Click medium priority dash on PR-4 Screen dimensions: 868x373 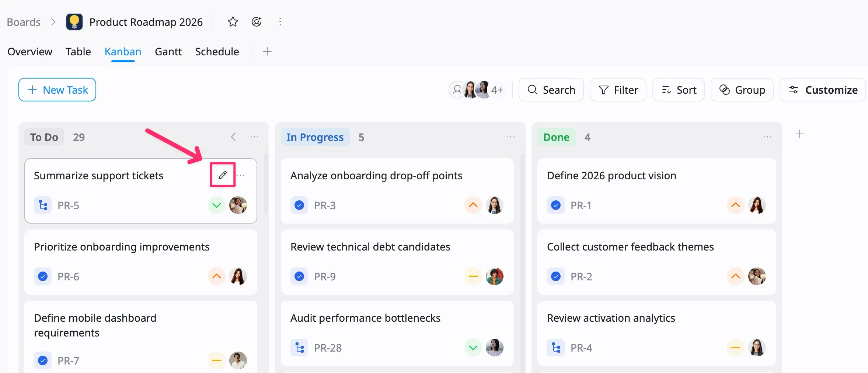(x=736, y=348)
